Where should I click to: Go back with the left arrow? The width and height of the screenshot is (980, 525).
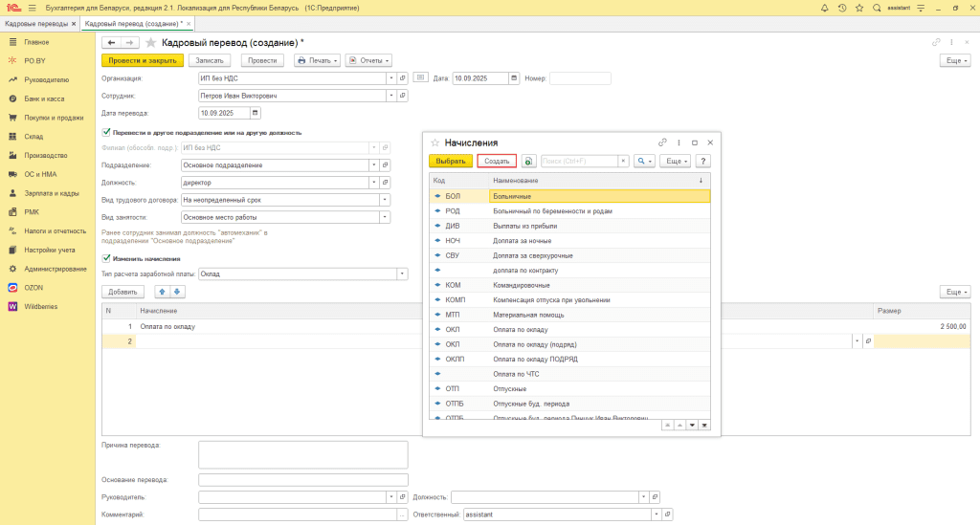click(x=111, y=42)
